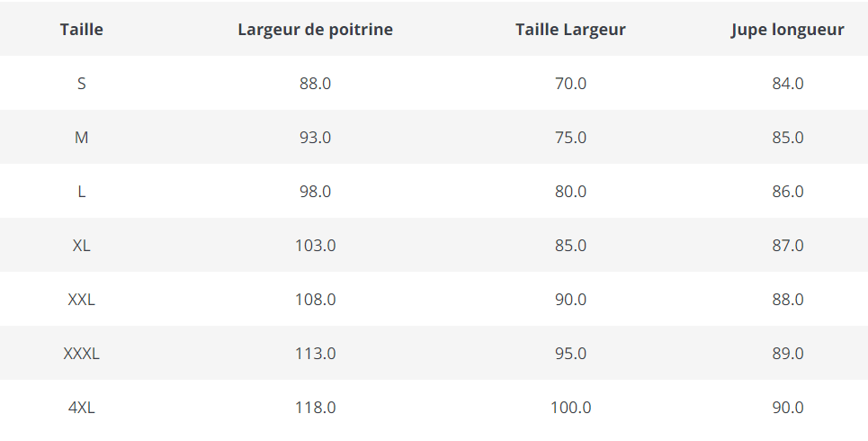Select the 4XL size cell
Viewport: 868px width, 441px height.
82,408
